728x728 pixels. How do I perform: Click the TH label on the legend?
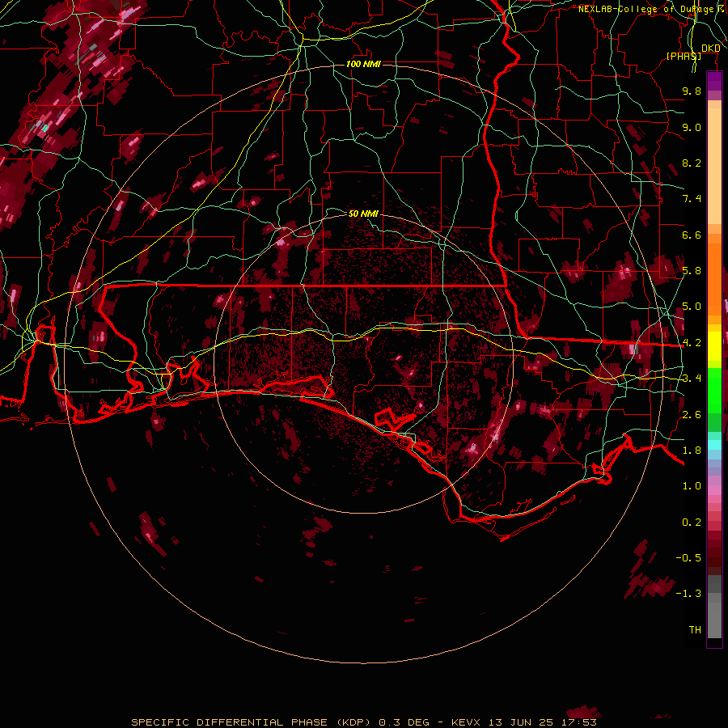(695, 630)
